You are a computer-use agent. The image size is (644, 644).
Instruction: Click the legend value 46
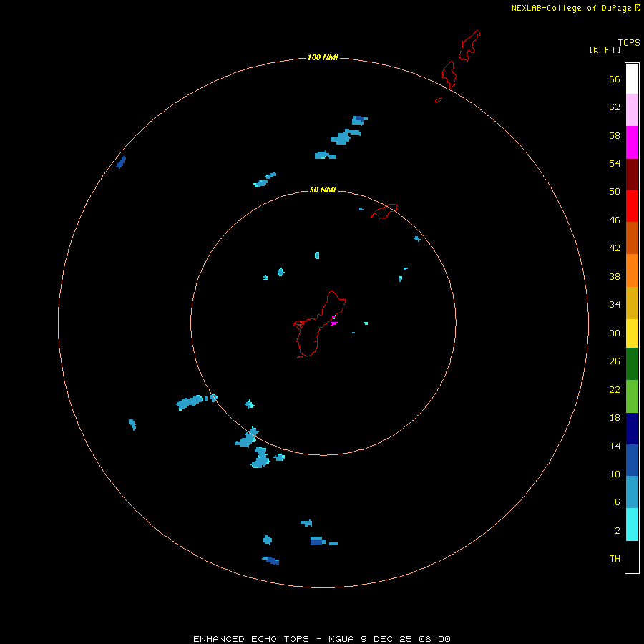pos(615,220)
